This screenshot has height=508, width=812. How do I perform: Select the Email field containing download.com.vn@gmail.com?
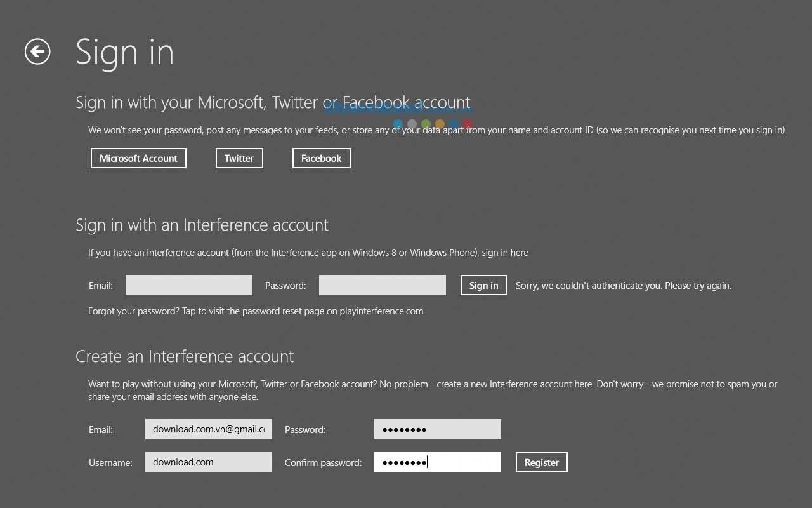(208, 429)
